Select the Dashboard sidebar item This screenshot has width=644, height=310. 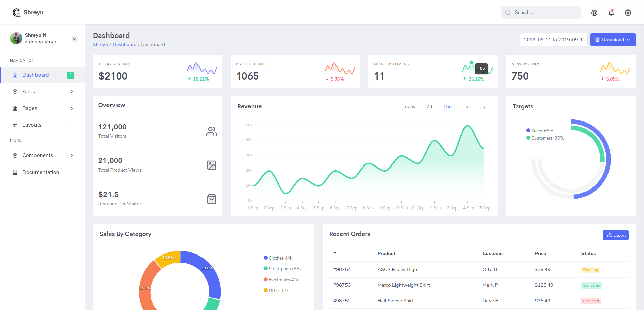(x=42, y=75)
